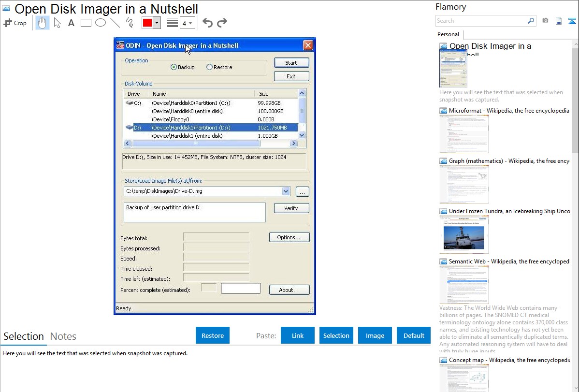This screenshot has width=579, height=392.
Task: Redo the last annotation
Action: (x=222, y=23)
